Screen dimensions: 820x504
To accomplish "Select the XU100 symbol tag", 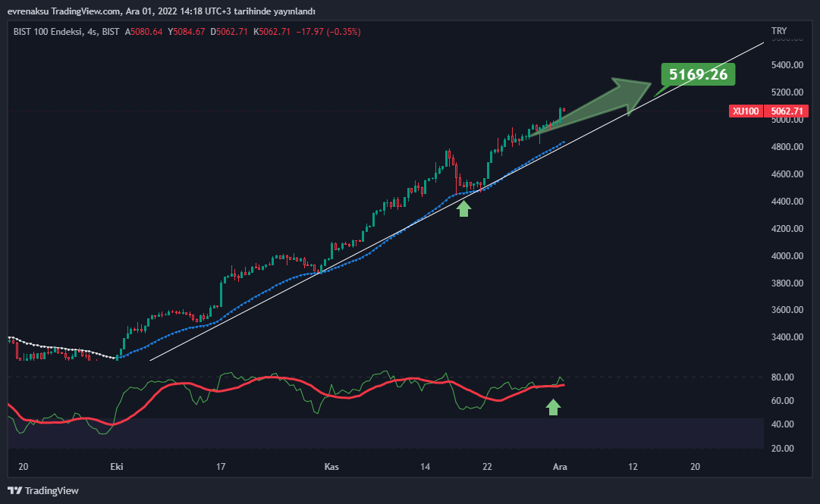I will tap(746, 111).
